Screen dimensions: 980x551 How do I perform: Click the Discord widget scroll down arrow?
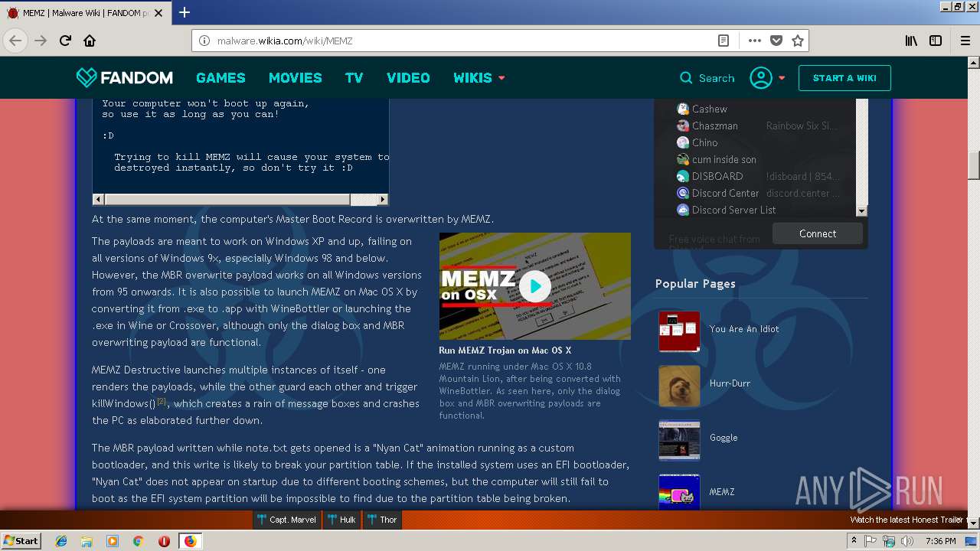pyautogui.click(x=861, y=210)
